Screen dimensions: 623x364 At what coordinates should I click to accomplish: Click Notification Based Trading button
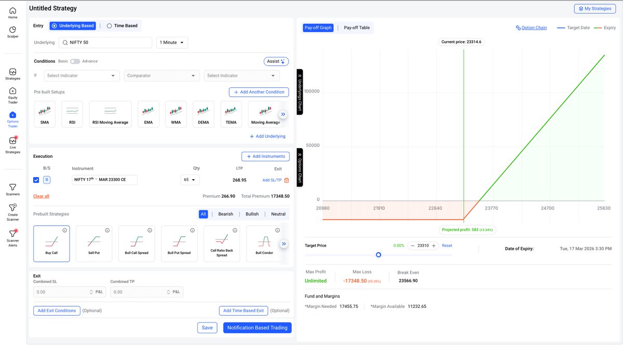258,328
